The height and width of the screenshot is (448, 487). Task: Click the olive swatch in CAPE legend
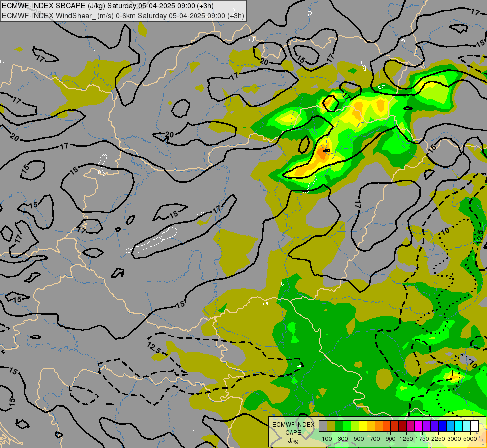(x=331, y=426)
